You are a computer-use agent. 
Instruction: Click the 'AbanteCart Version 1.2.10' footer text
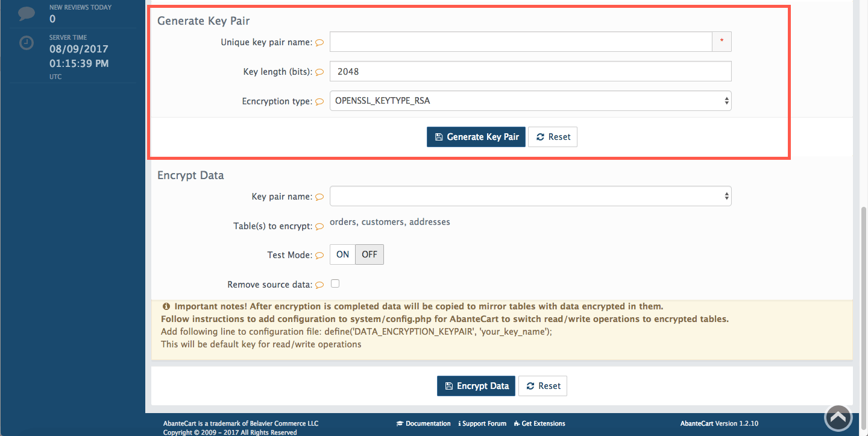[719, 423]
